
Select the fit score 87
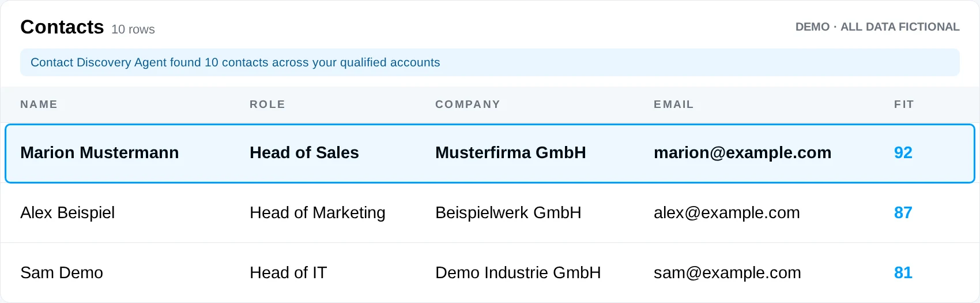pos(903,213)
